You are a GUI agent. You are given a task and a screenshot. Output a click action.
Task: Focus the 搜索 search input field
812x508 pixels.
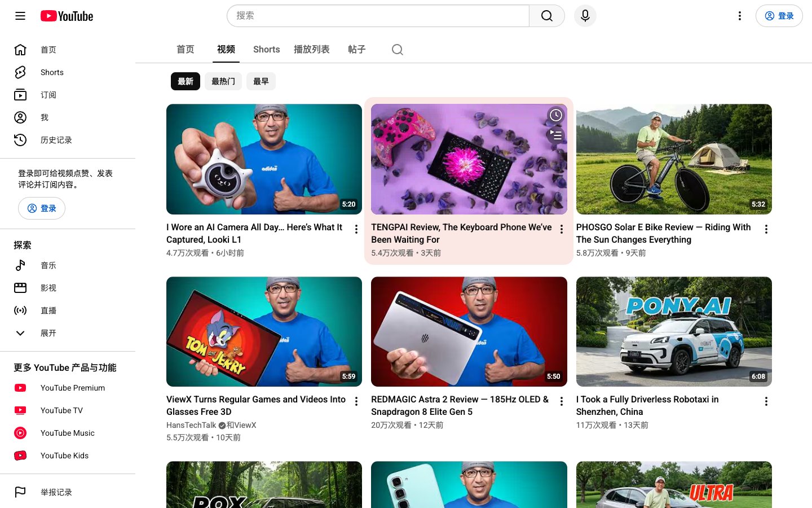(x=378, y=16)
